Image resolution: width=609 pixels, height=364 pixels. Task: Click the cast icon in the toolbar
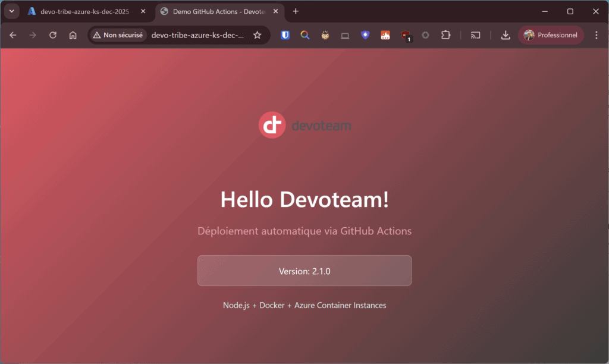[x=475, y=35]
